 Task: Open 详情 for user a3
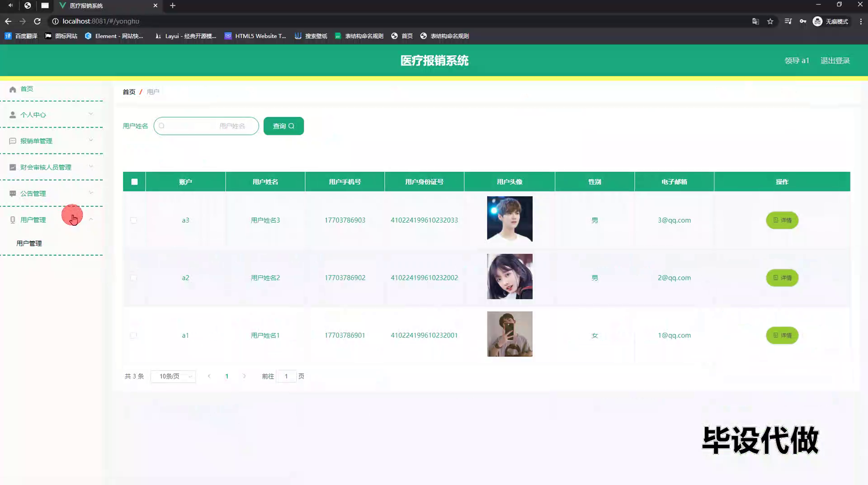[782, 220]
